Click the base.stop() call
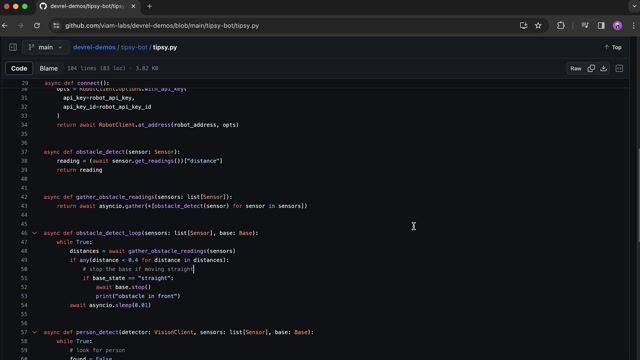The image size is (640, 360). point(133,287)
